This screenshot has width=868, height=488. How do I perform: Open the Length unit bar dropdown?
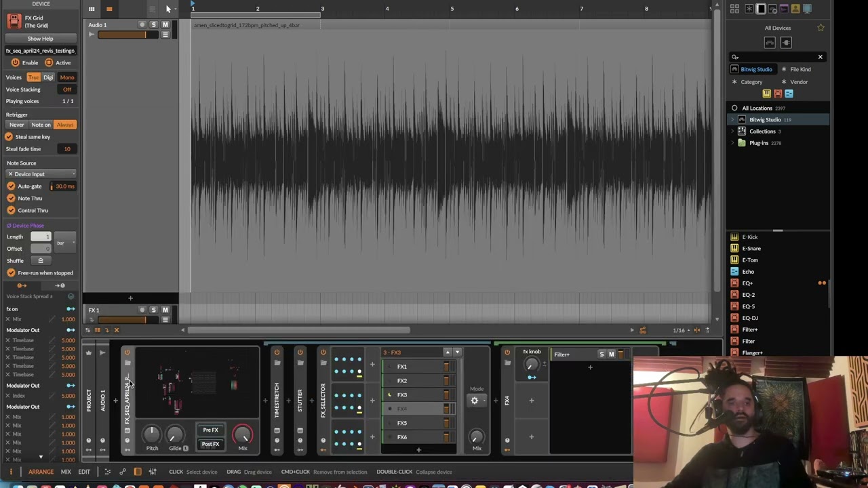pos(65,243)
